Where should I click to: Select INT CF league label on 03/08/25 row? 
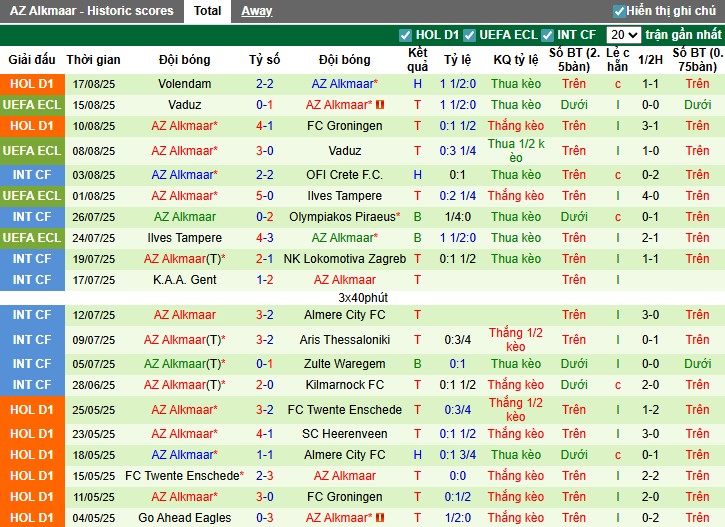32,175
